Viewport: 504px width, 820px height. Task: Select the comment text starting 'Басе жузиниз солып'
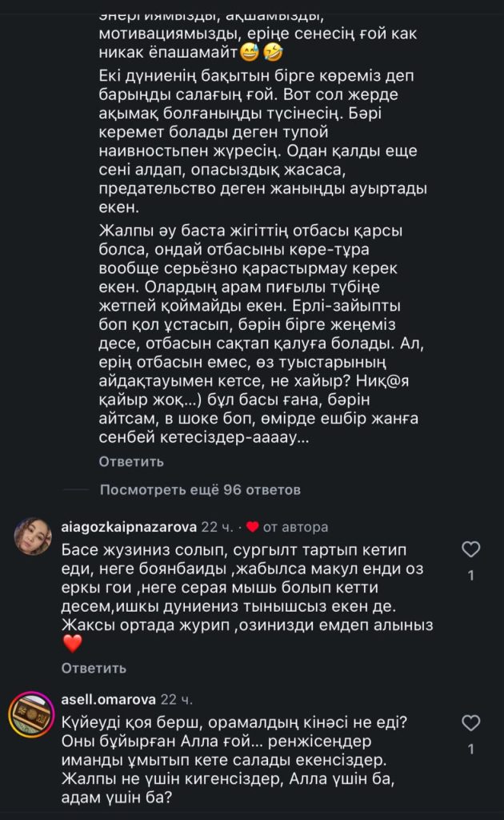click(247, 597)
